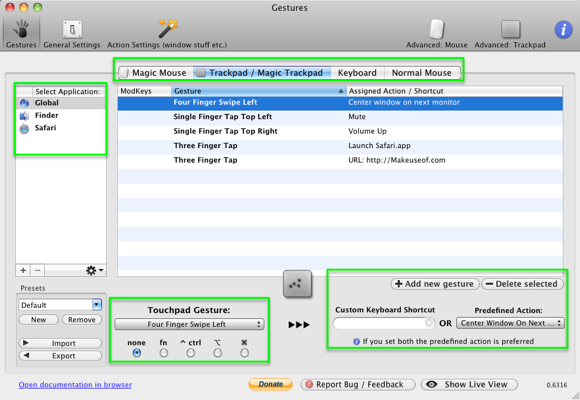Click Report Bug / Feedback button
Screen dimensions: 580x400
coord(358,385)
